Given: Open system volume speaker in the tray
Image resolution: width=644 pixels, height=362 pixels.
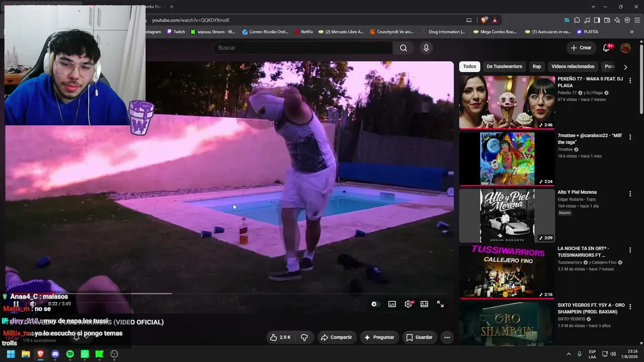Looking at the screenshot, I should pyautogui.click(x=613, y=354).
